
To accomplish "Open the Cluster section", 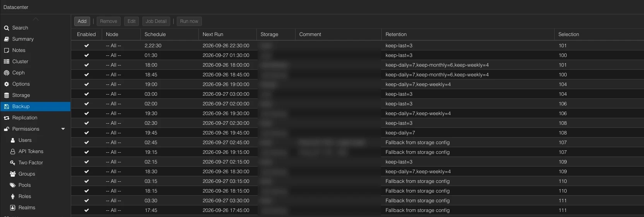I will pyautogui.click(x=35, y=62).
